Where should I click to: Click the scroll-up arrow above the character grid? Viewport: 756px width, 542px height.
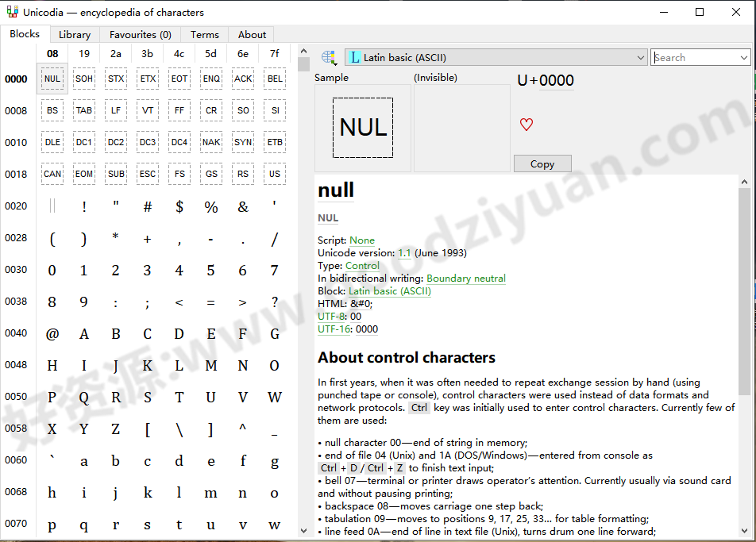point(304,49)
